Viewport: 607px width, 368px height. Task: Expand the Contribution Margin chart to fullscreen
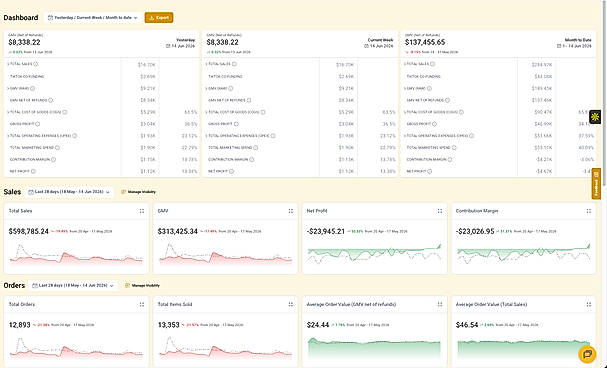[x=589, y=211]
